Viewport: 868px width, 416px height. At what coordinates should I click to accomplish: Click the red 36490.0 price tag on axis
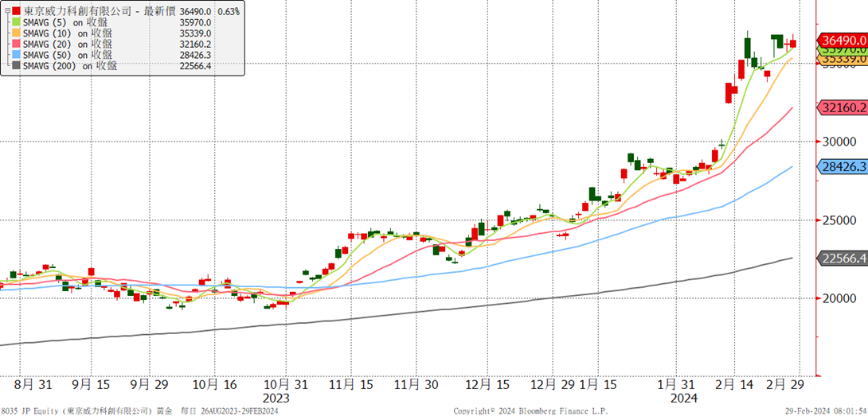click(843, 41)
